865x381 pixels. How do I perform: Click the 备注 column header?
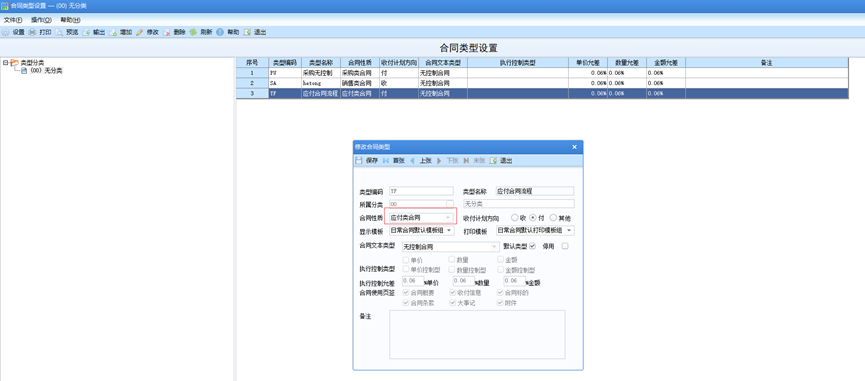tap(766, 63)
